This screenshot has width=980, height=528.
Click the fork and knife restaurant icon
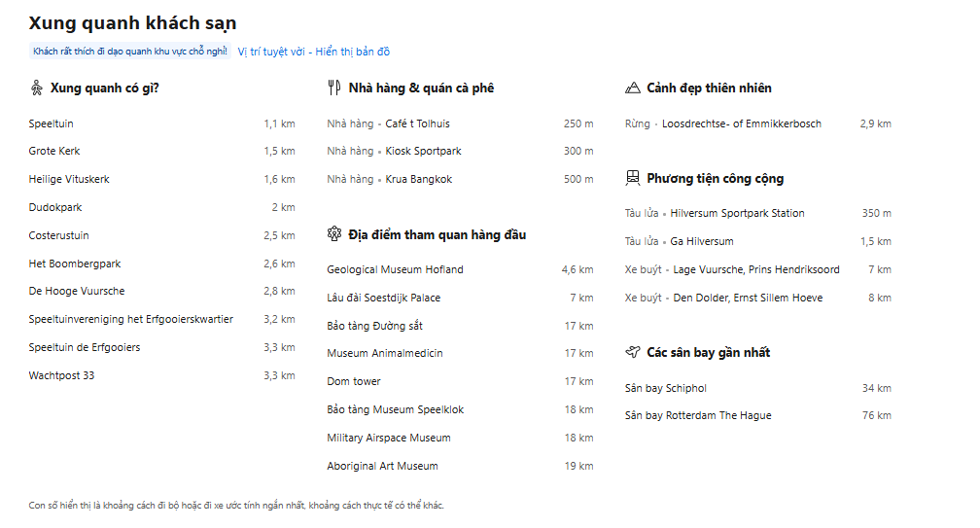[x=334, y=88]
